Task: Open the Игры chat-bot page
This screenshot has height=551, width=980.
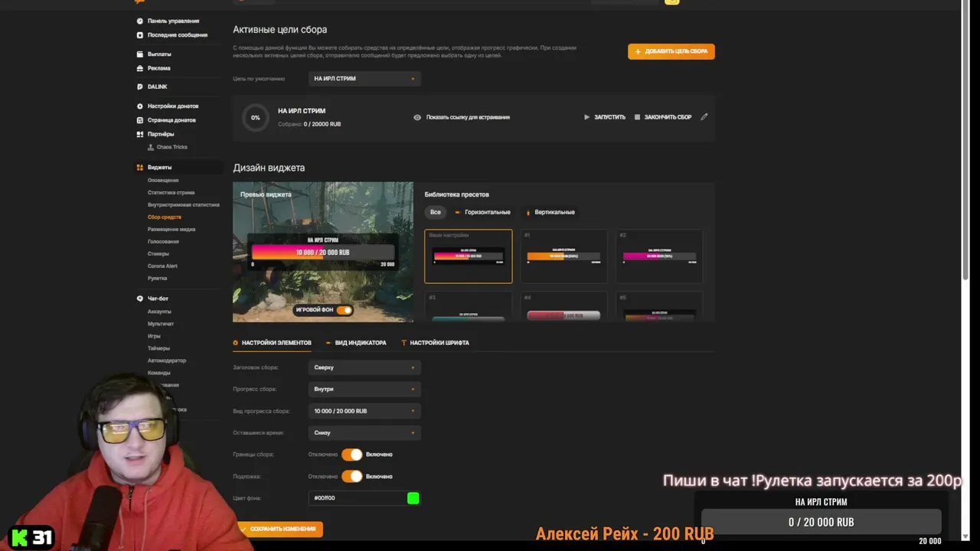Action: coord(154,336)
